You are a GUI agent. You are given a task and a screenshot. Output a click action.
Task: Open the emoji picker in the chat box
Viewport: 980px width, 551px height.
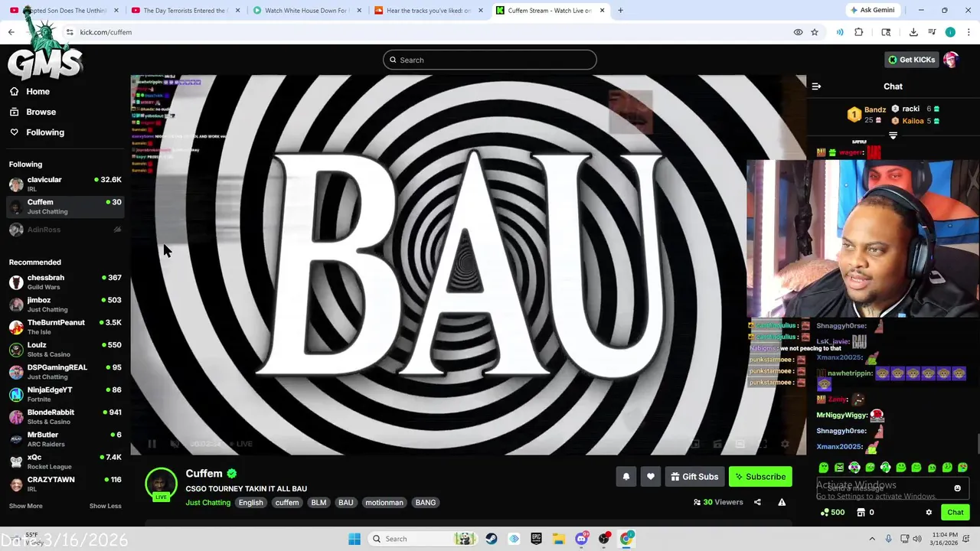pos(957,488)
